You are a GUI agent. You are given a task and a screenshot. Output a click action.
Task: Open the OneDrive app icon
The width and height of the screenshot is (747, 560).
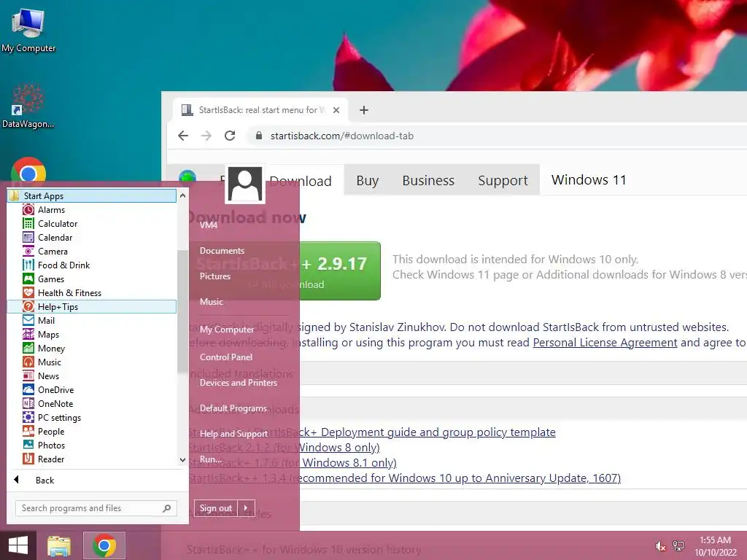[x=28, y=389]
